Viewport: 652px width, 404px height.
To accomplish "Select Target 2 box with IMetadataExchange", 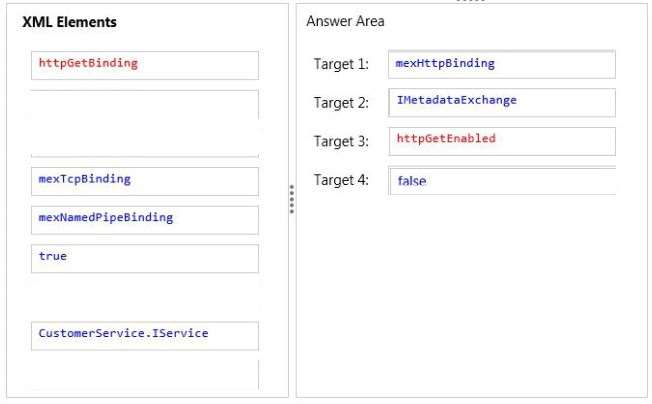I will pyautogui.click(x=502, y=103).
